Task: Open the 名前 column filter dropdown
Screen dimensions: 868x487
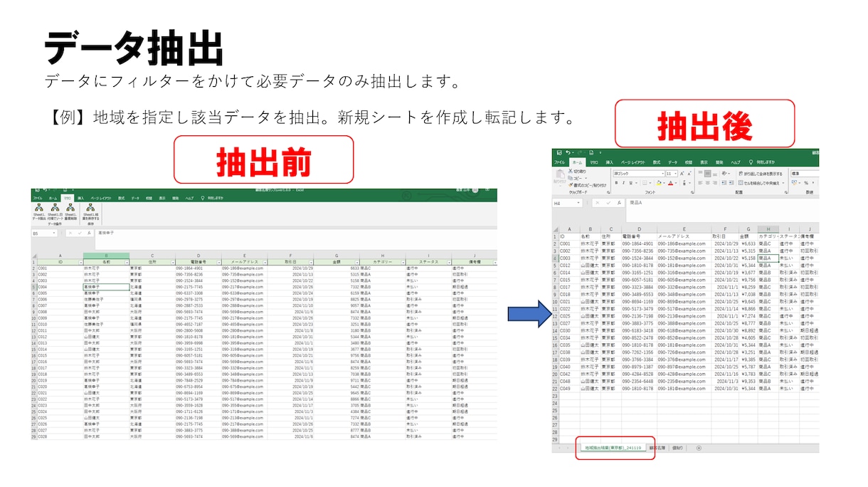Action: [127, 262]
